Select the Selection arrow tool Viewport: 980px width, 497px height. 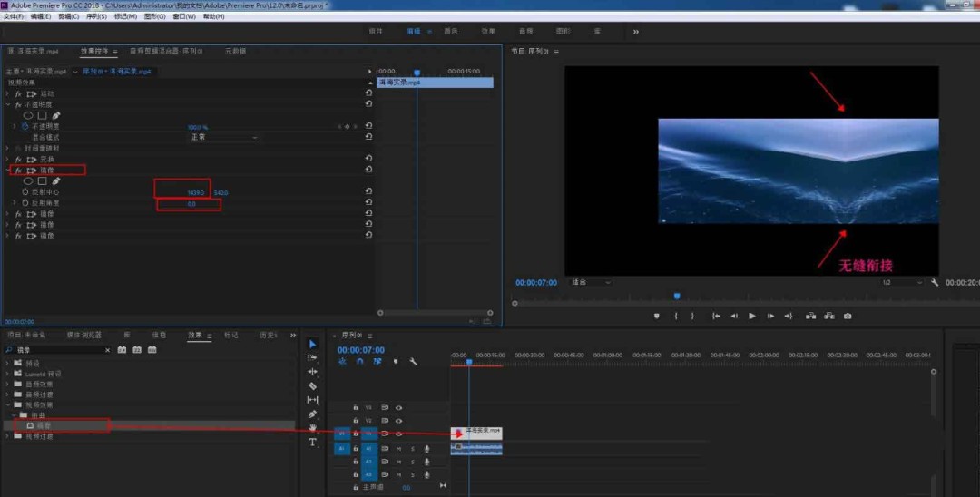click(312, 344)
